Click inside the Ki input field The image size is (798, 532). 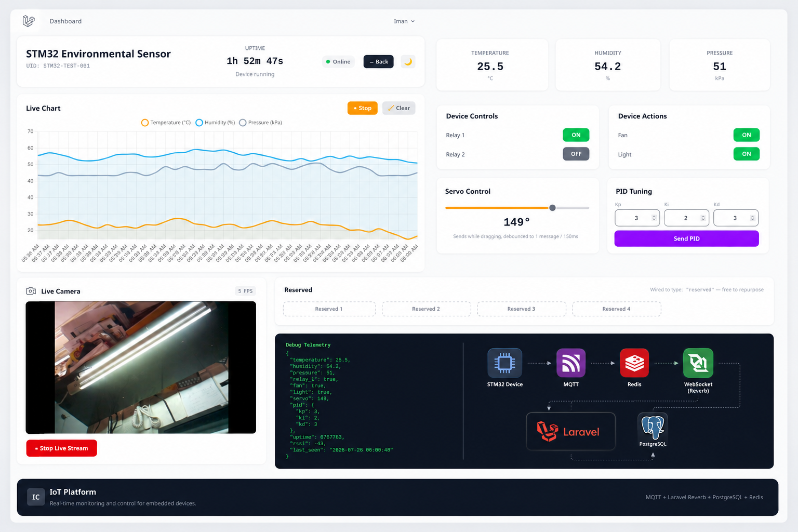[686, 218]
